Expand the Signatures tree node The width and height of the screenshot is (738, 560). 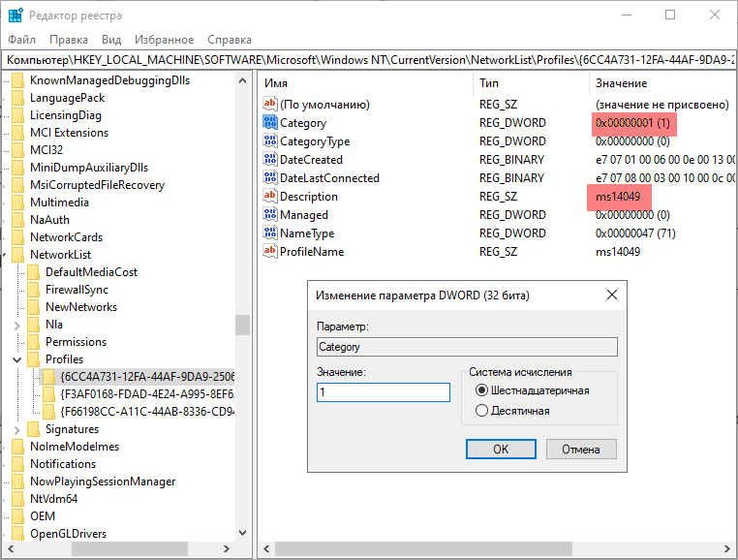click(x=18, y=429)
